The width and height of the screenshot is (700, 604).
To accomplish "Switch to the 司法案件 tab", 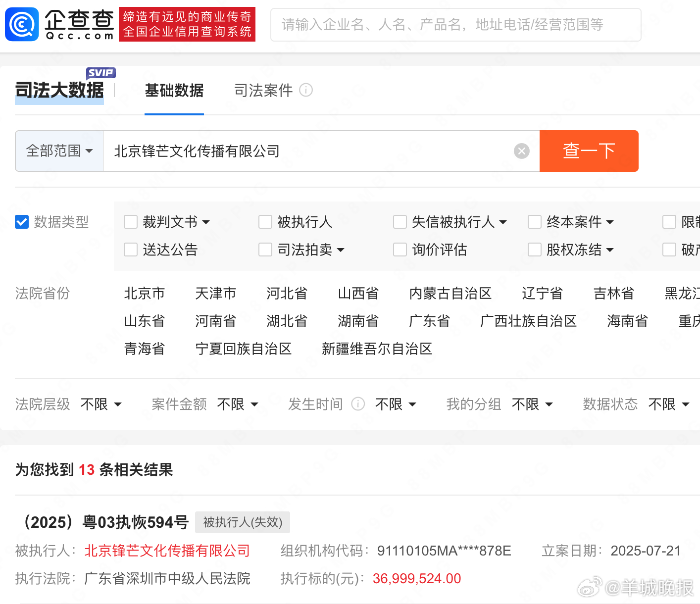I will point(263,91).
